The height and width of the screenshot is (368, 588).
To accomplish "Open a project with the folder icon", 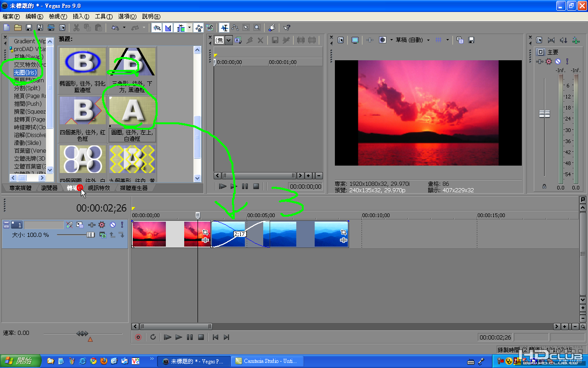I will [17, 28].
